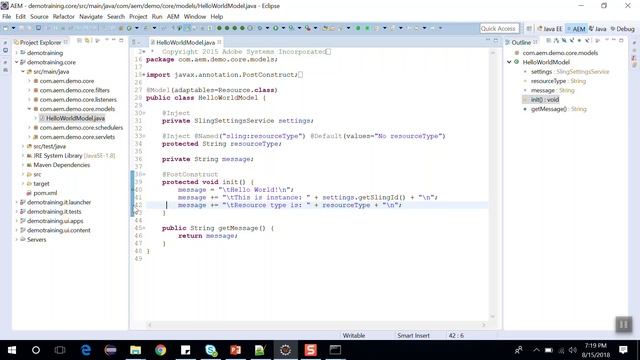The height and width of the screenshot is (360, 640).
Task: Maximize the Project Explorer panel
Action: [121, 40]
